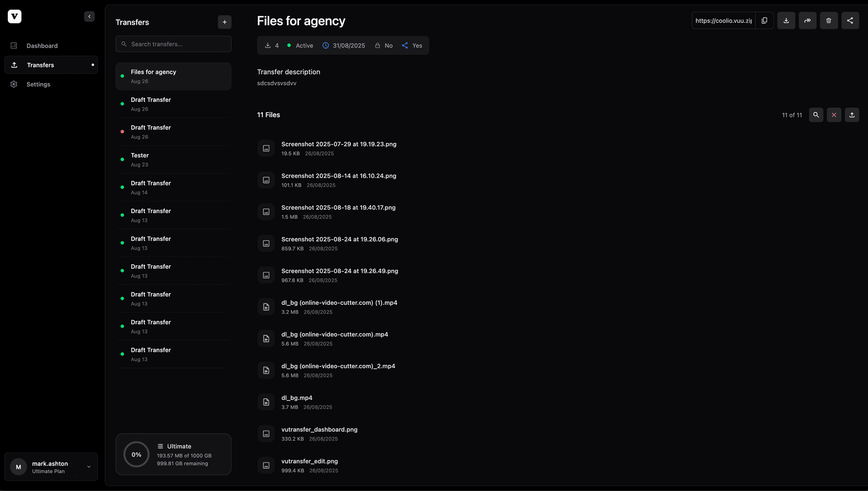Open the Dashboard menu item

point(42,46)
